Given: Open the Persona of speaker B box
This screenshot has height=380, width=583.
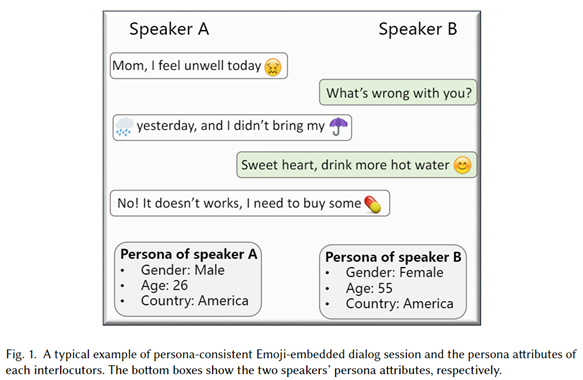Looking at the screenshot, I should (x=393, y=282).
